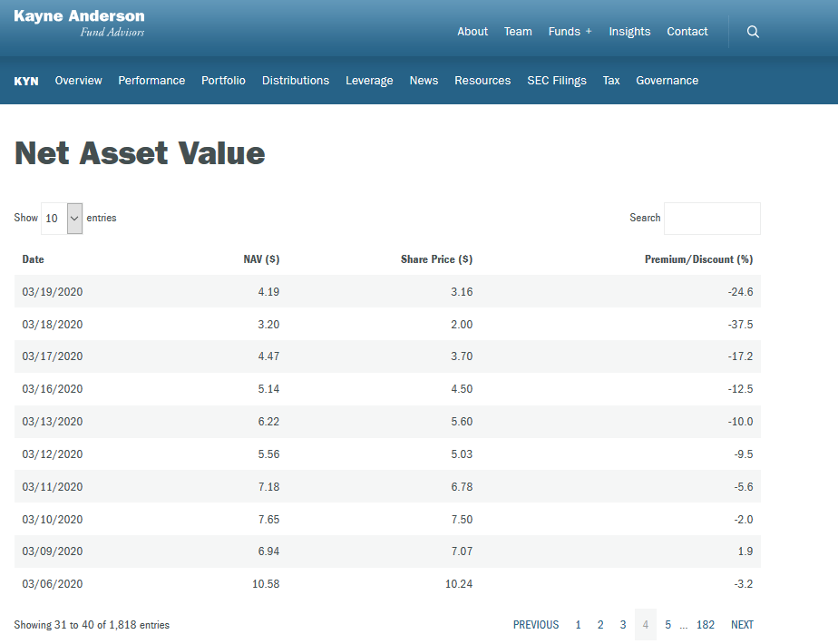Switch to the Overview tab
This screenshot has width=838, height=644.
pyautogui.click(x=79, y=81)
